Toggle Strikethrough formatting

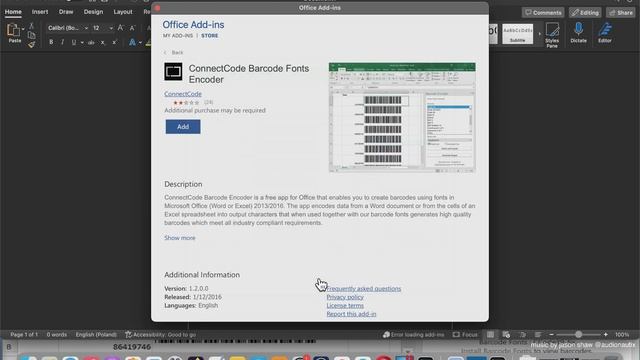pyautogui.click(x=91, y=42)
